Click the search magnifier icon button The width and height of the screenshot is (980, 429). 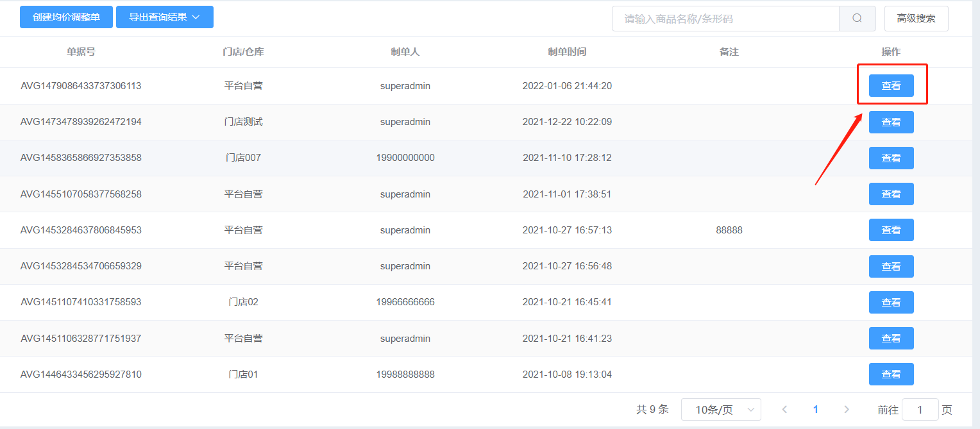coord(857,19)
